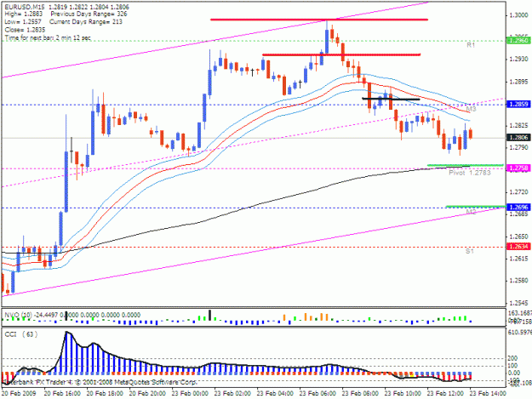Select the CCI (63) indicator label

(x=20, y=334)
